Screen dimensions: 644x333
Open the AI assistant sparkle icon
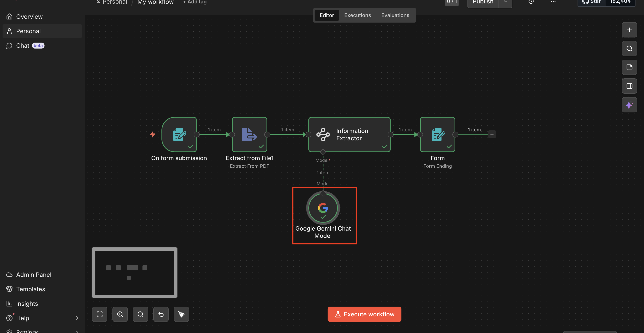pyautogui.click(x=629, y=105)
